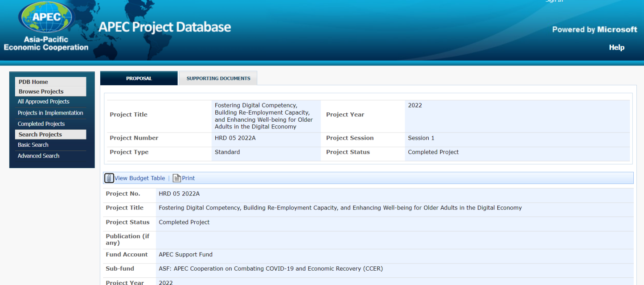Open All Approved Projects
The width and height of the screenshot is (644, 285).
(x=43, y=102)
